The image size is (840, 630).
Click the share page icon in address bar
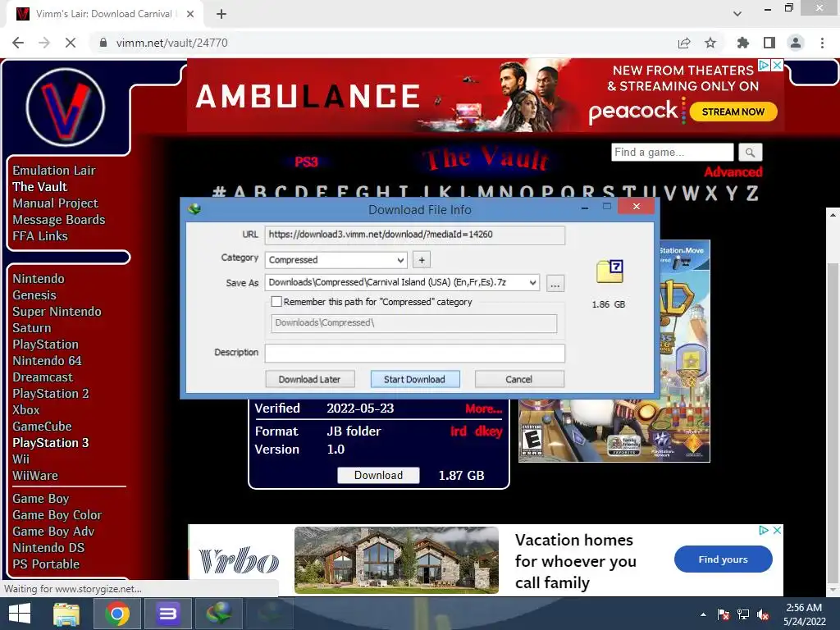pos(684,43)
